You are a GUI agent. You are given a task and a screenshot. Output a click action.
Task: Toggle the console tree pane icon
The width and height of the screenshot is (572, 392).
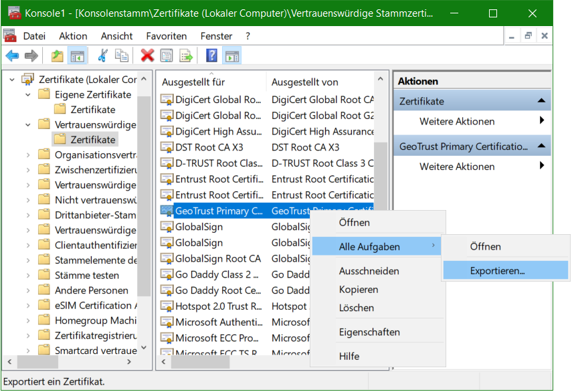(77, 56)
